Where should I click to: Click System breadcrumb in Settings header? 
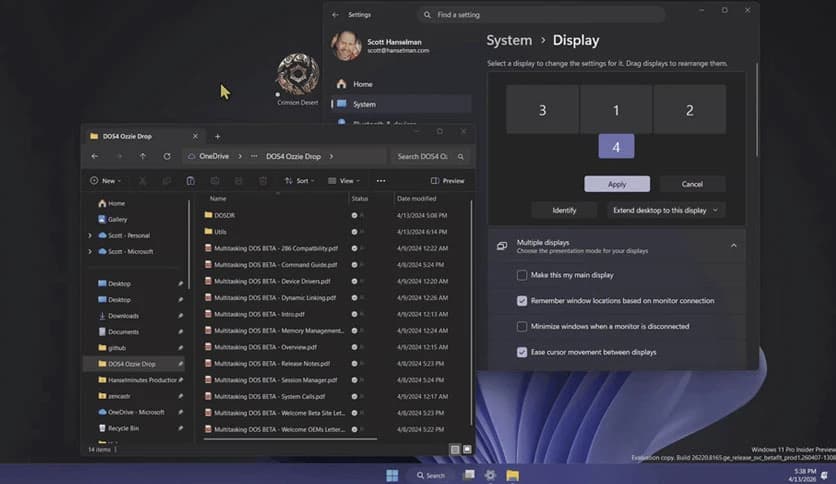coord(509,41)
